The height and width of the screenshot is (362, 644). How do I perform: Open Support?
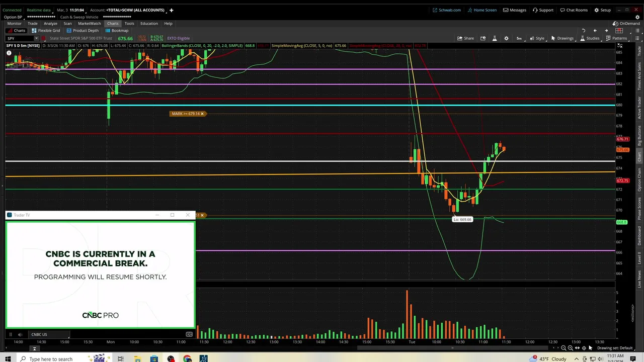pyautogui.click(x=543, y=10)
